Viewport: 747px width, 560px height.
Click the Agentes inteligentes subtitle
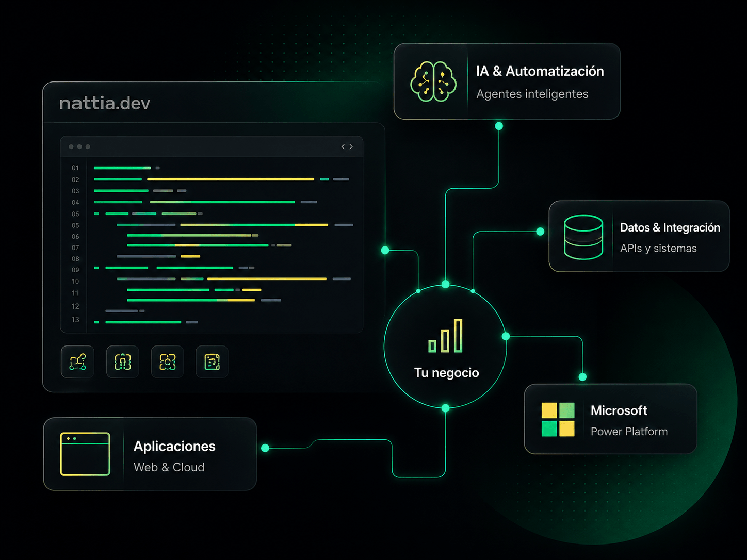[532, 94]
